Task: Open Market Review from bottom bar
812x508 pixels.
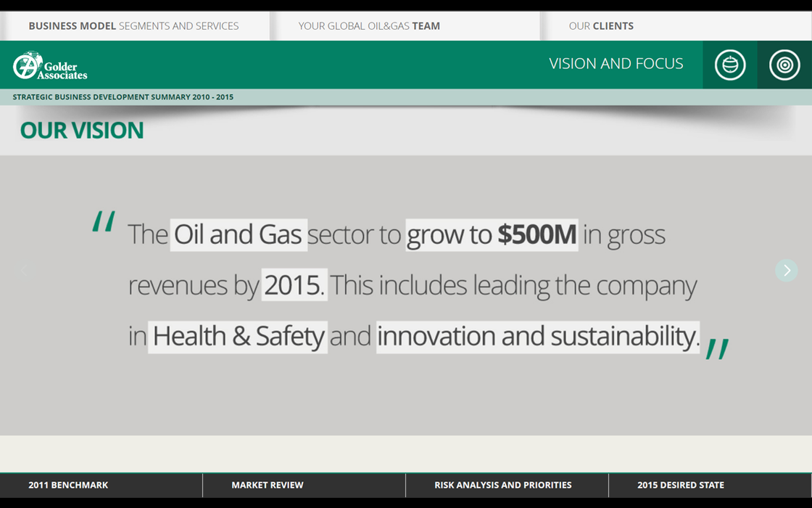Action: (x=268, y=485)
